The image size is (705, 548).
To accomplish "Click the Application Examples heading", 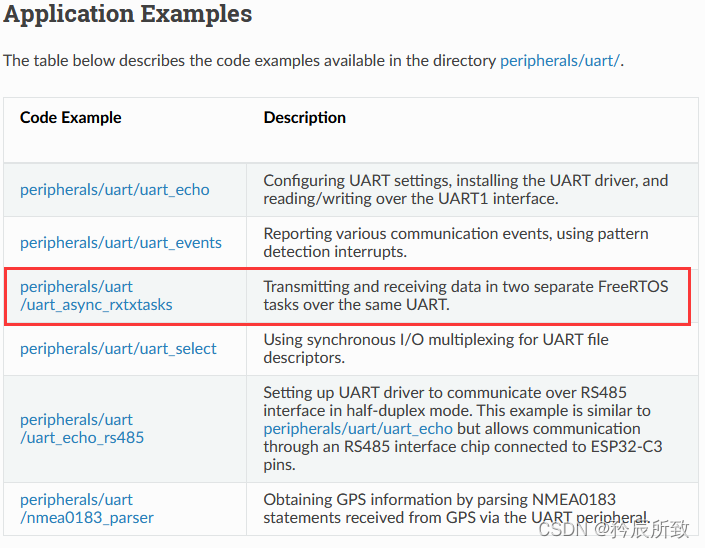I will (x=128, y=15).
